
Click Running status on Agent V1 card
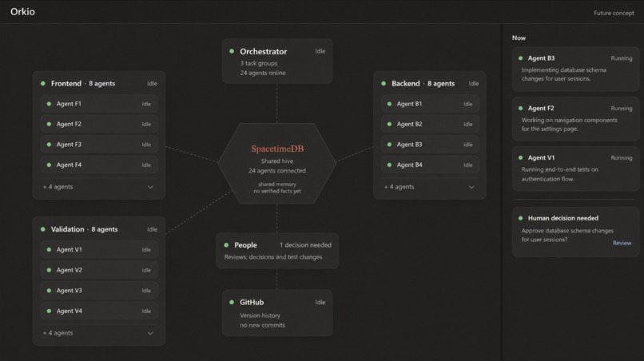click(x=622, y=157)
